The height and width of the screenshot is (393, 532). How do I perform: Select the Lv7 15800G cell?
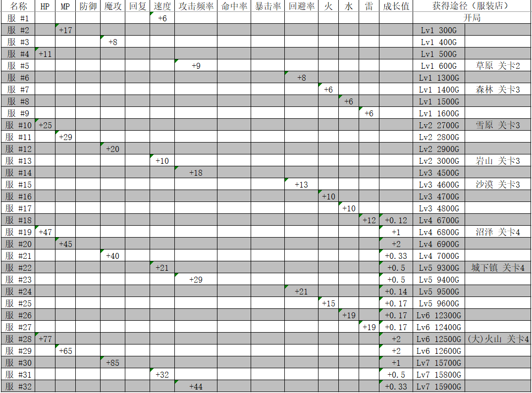pyautogui.click(x=439, y=374)
